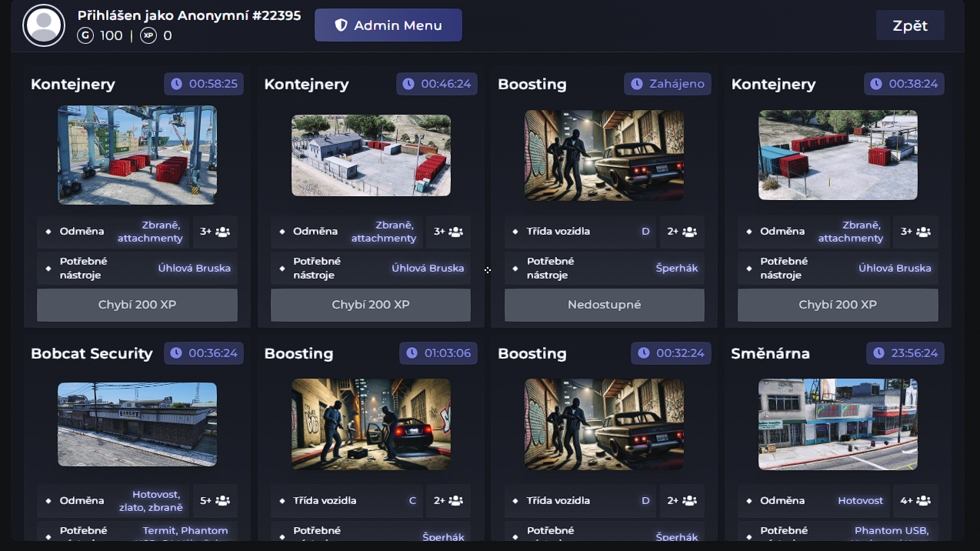Screen dimensions: 980x551
Task: Click the clock icon showing 00:58:25
Action: 177,84
